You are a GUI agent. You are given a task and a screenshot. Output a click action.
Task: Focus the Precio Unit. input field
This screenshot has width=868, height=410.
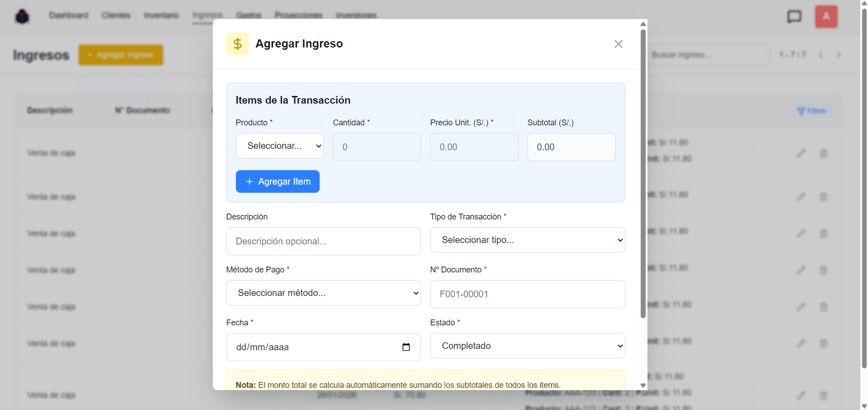point(474,147)
